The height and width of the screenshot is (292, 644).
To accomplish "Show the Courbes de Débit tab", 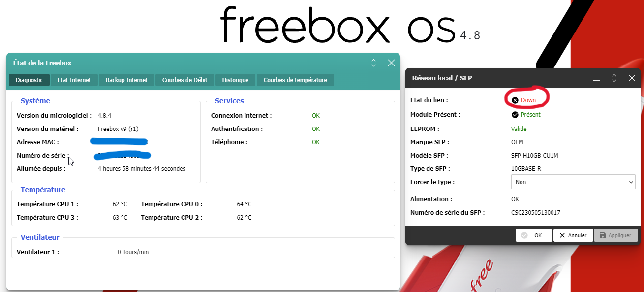I will (185, 80).
